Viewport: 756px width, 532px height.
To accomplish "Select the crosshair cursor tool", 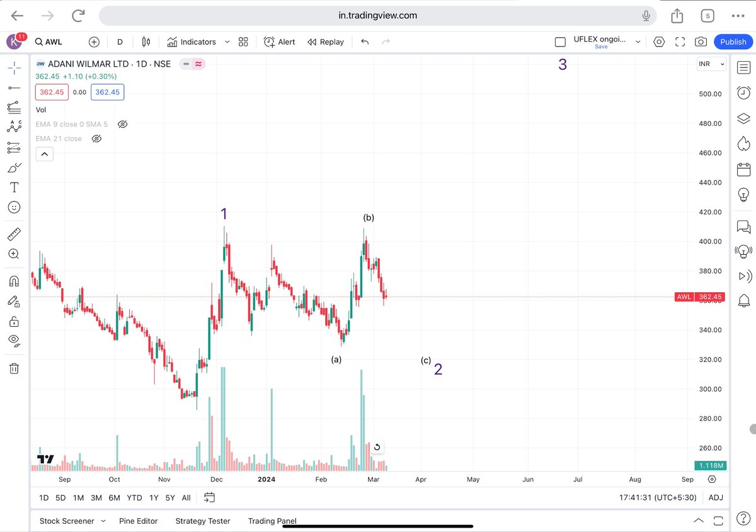I will (x=14, y=67).
